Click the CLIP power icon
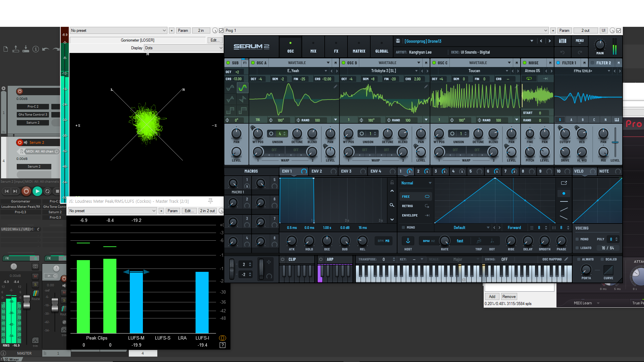Image resolution: width=644 pixels, height=362 pixels. pos(283,259)
